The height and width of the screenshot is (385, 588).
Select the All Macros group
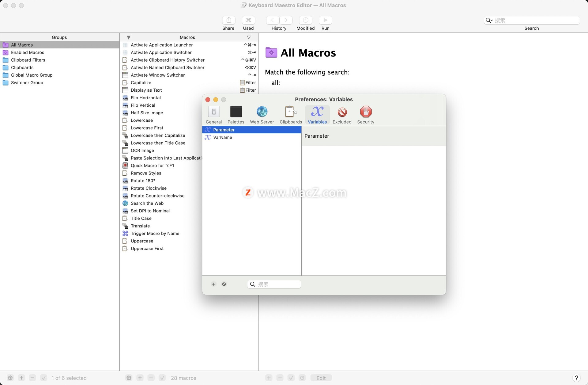tap(60, 45)
